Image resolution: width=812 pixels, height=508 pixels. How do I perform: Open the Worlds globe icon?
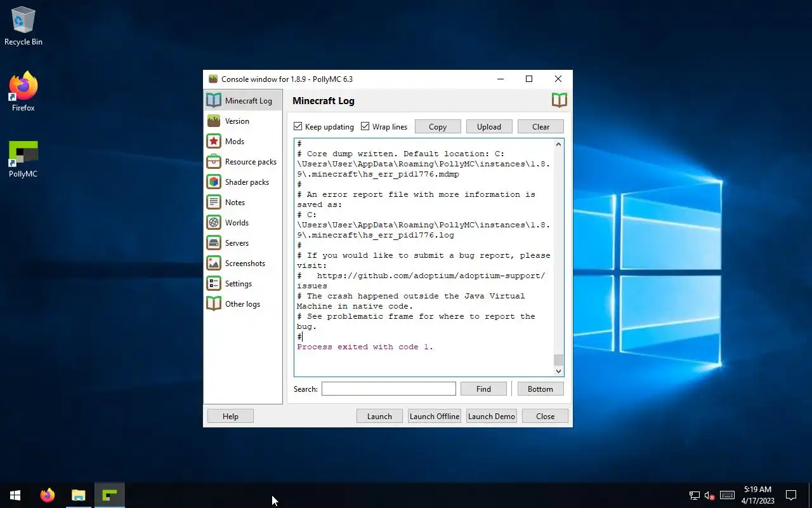point(214,222)
